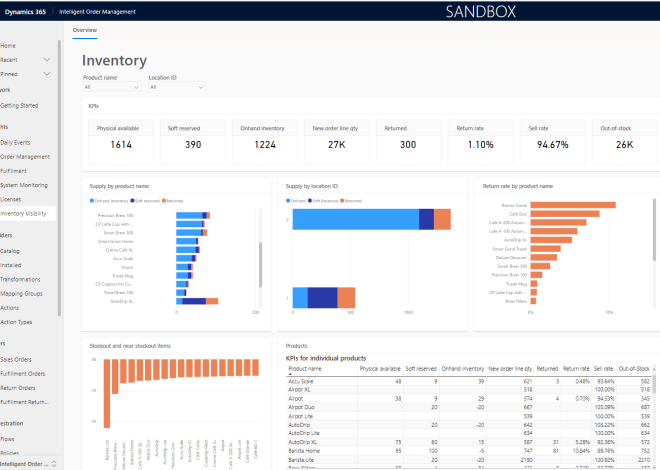
Task: Open the Overview tab
Action: [x=85, y=30]
